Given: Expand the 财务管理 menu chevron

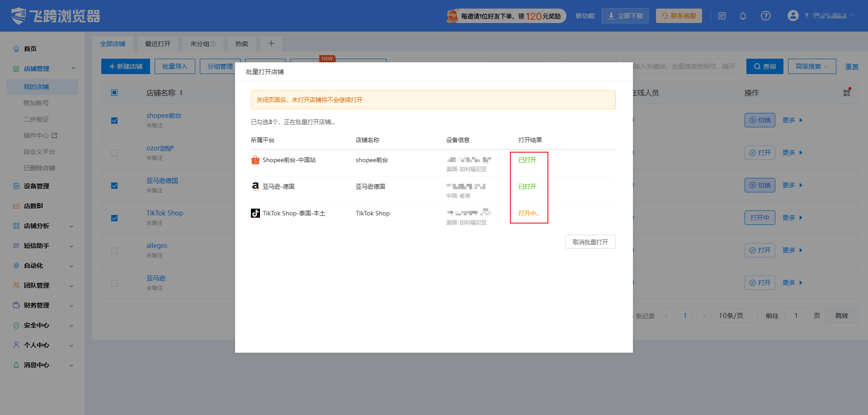Looking at the screenshot, I should tap(71, 306).
